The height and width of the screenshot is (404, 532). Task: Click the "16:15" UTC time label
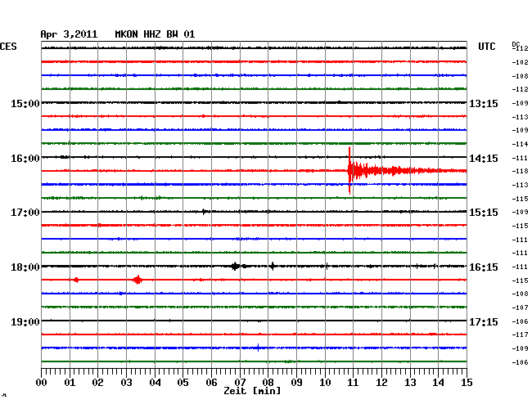pos(484,267)
